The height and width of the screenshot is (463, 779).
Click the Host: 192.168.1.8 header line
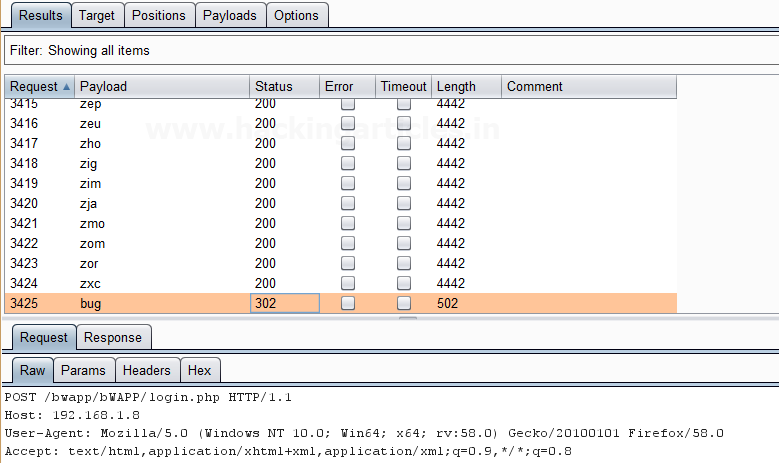point(72,415)
